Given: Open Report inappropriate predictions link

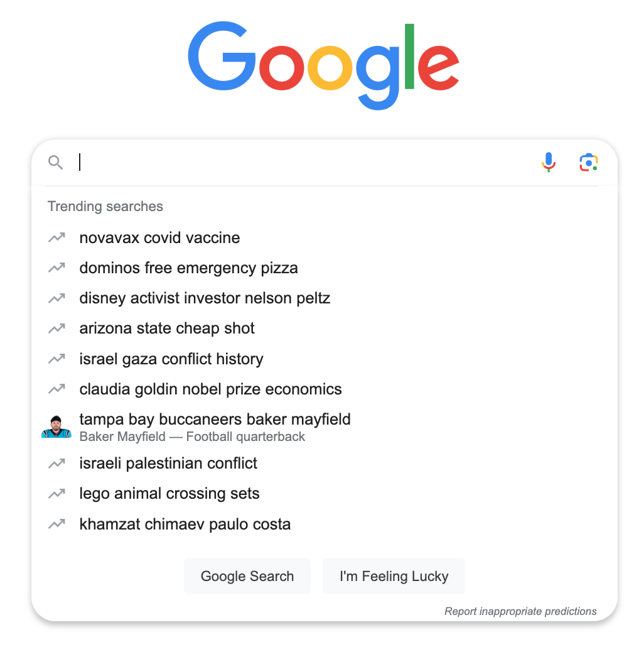Looking at the screenshot, I should (x=520, y=611).
